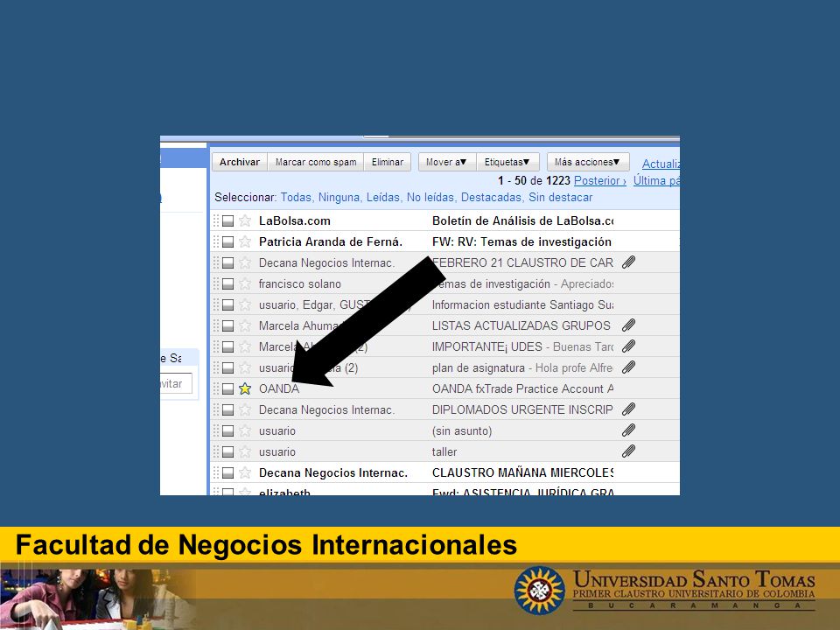Select unread messages via No leídas
The width and height of the screenshot is (840, 630).
(430, 197)
